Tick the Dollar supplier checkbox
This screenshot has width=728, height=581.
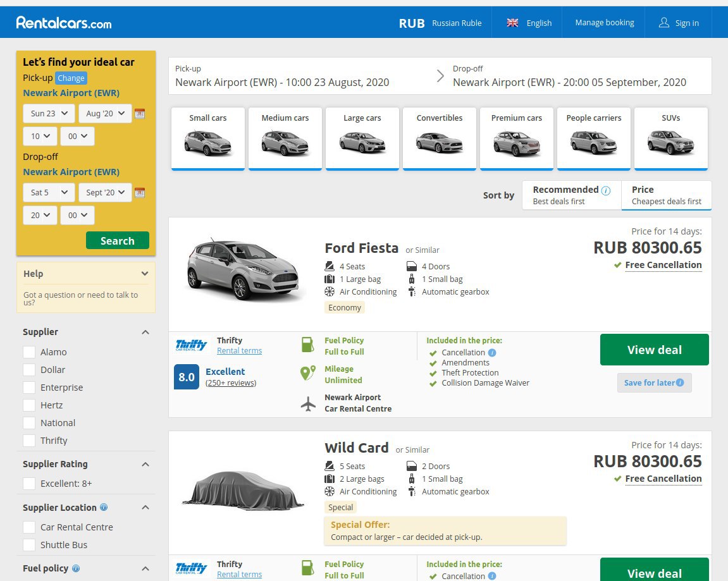coord(29,369)
